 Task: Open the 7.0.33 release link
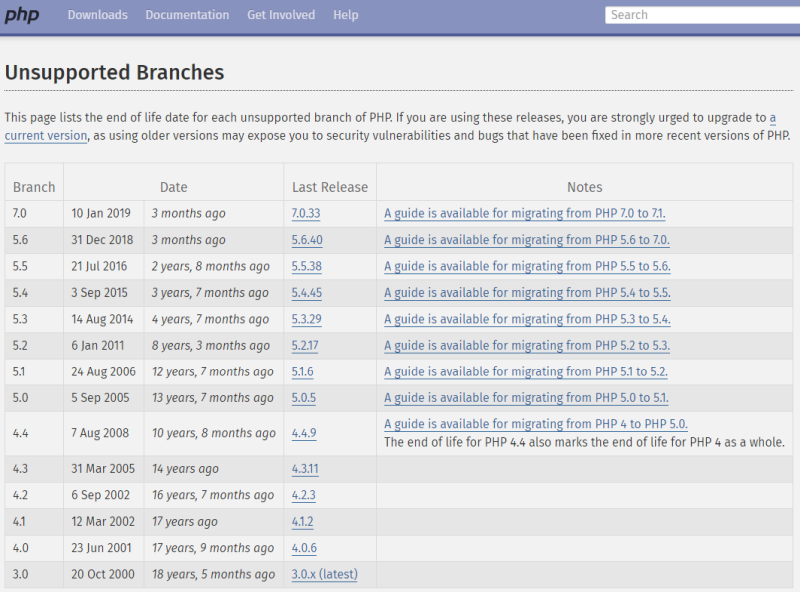[306, 213]
